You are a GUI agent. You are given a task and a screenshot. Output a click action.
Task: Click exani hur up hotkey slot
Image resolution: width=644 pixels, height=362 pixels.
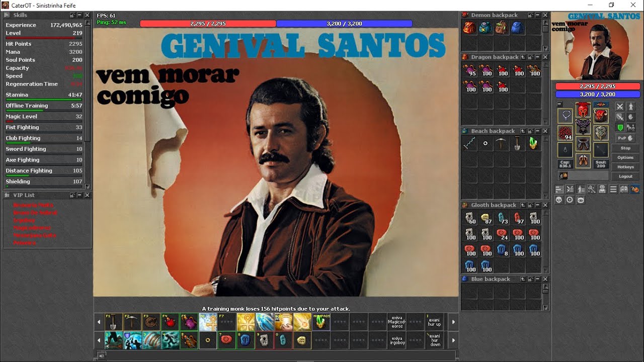(x=435, y=322)
